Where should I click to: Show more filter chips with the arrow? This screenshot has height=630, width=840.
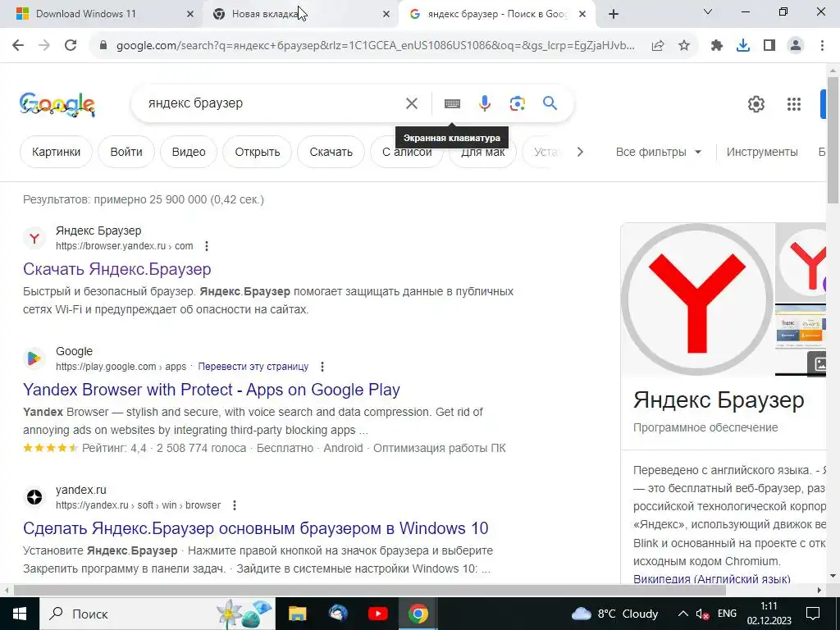pyautogui.click(x=580, y=152)
